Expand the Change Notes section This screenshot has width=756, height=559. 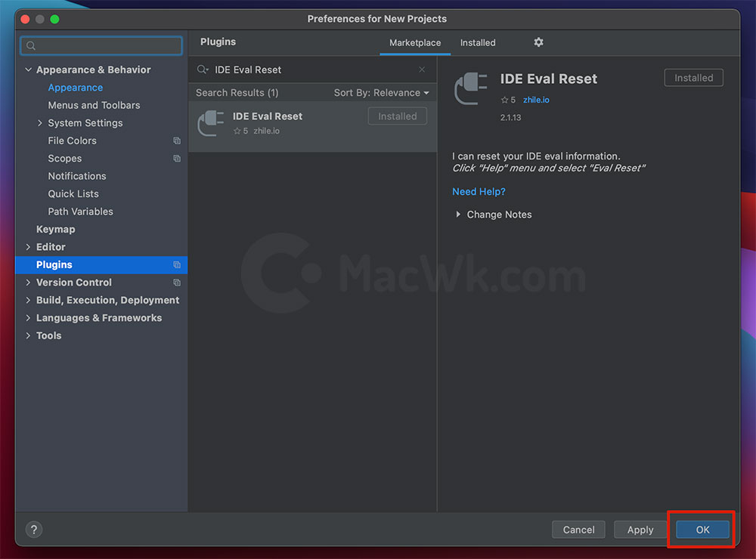(x=458, y=215)
